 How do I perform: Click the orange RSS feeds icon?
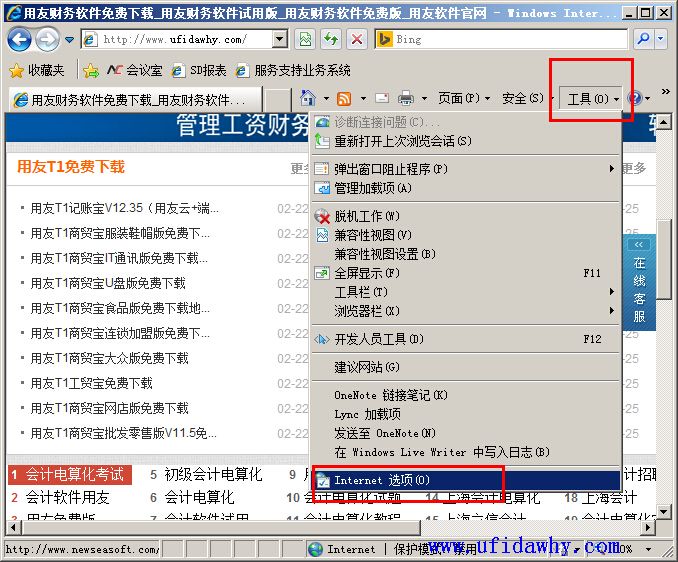coord(344,99)
